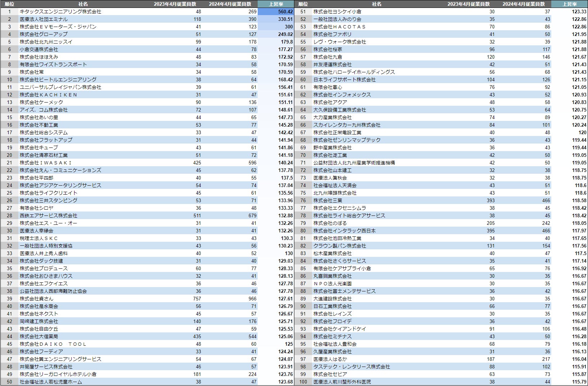Select company キタックスエンジニアリング株式会社
The width and height of the screenshot is (588, 386).
click(60, 12)
